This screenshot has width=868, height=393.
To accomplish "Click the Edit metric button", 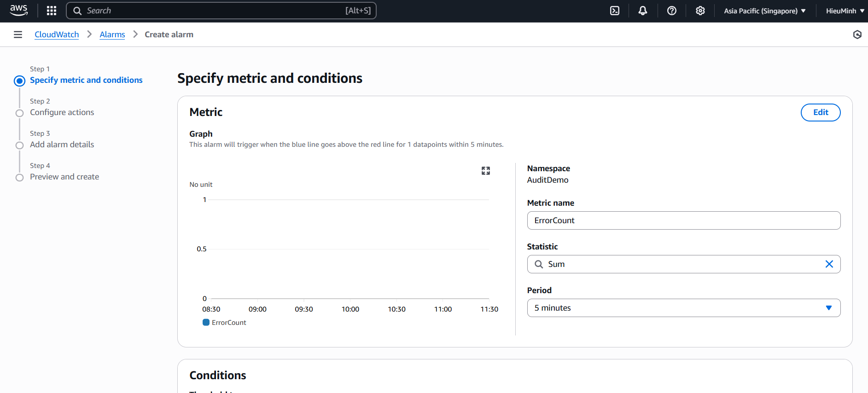I will pos(821,112).
